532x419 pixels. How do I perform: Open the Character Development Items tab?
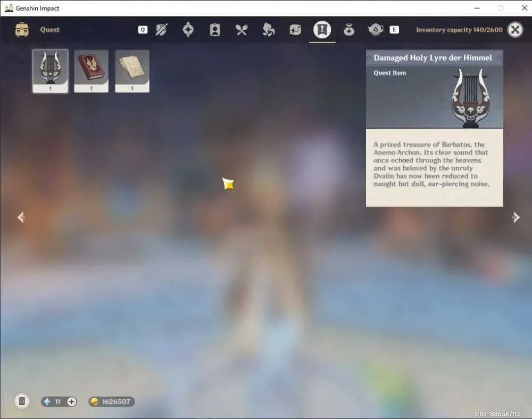(215, 30)
